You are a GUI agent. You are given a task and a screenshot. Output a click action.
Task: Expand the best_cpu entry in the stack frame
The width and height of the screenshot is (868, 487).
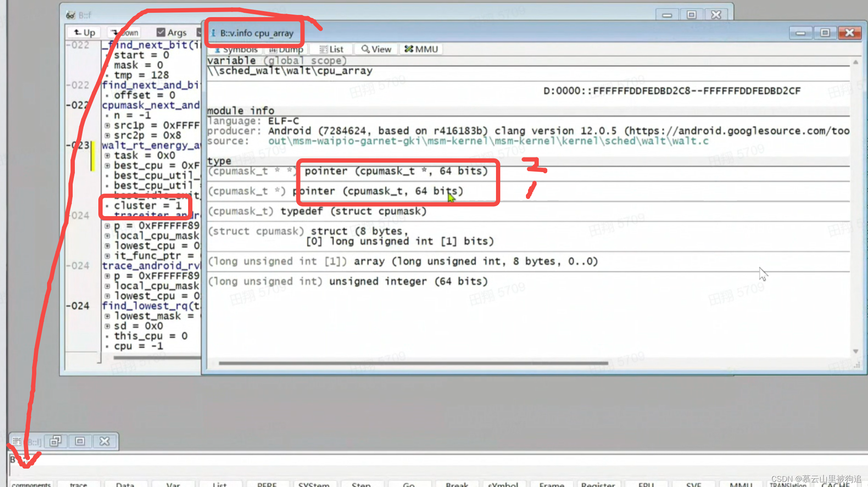point(108,166)
